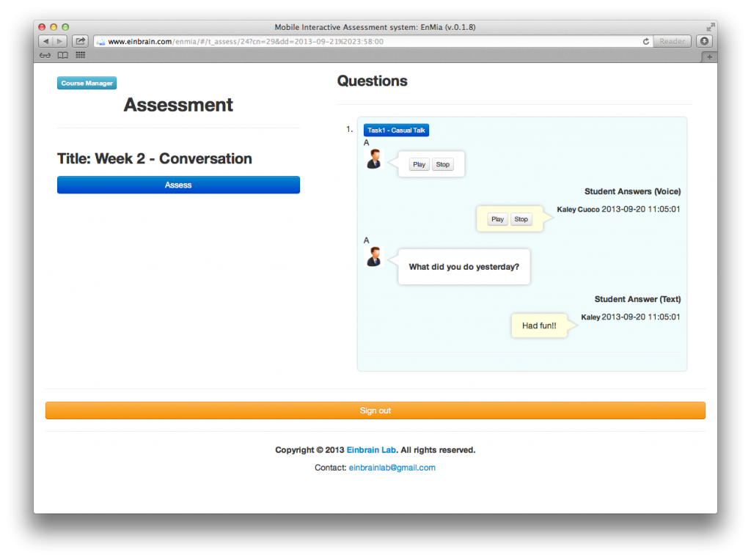
Task: Click the Questions heading
Action: 372,81
